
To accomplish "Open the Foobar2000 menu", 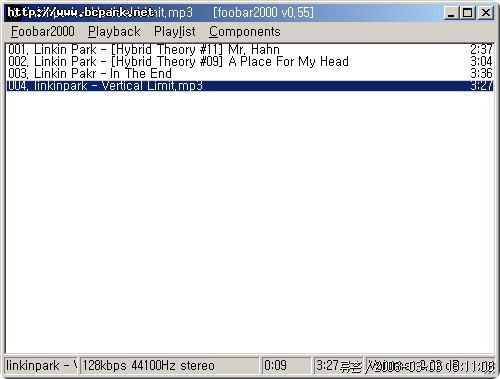I will (x=43, y=32).
